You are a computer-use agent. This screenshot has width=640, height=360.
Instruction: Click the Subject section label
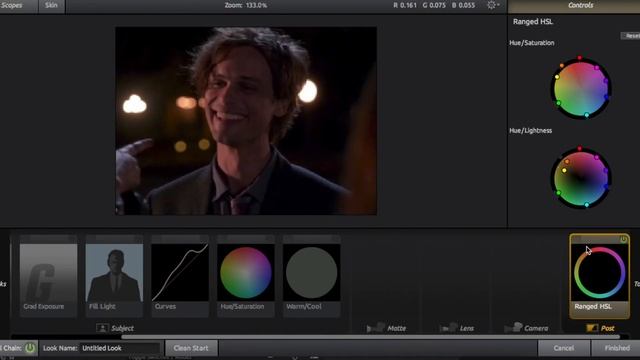pos(122,328)
